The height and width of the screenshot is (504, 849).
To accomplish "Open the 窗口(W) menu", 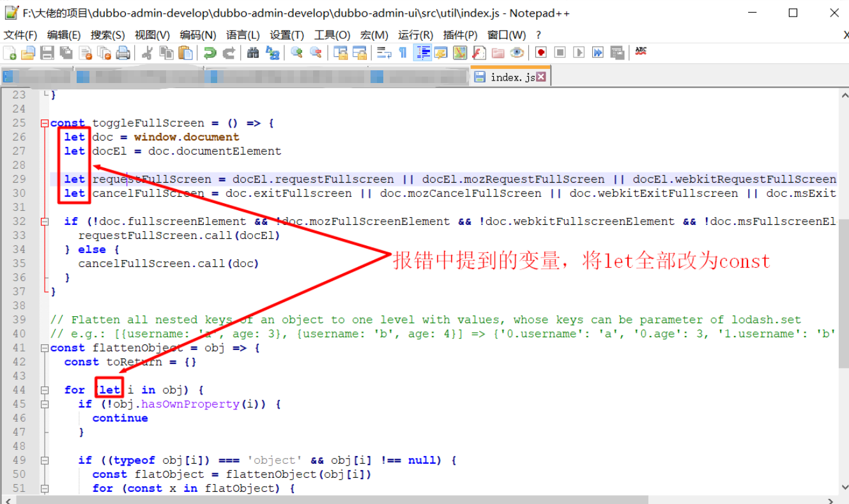I will tap(507, 35).
